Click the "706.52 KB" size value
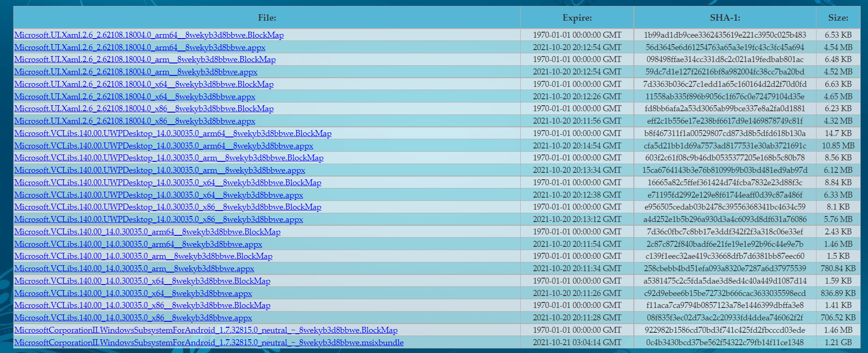868x353 pixels. tap(838, 318)
